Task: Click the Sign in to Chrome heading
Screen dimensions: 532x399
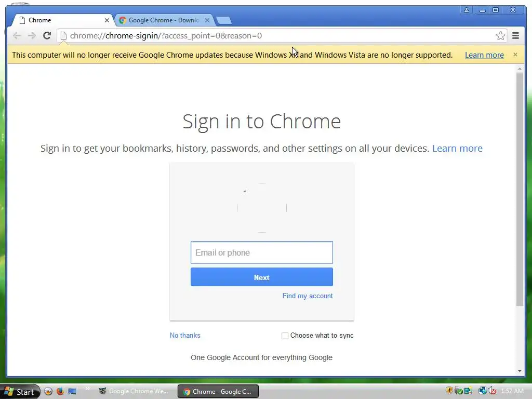Action: (262, 122)
